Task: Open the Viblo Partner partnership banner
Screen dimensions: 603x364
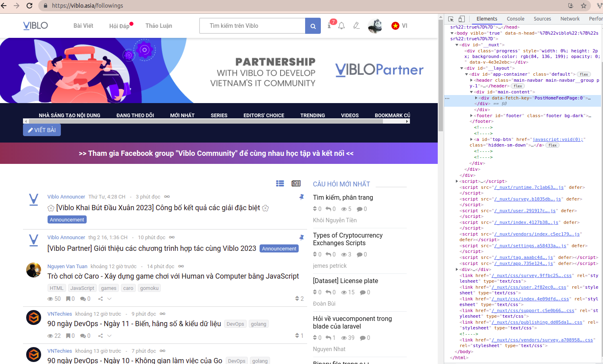Action: tap(219, 70)
